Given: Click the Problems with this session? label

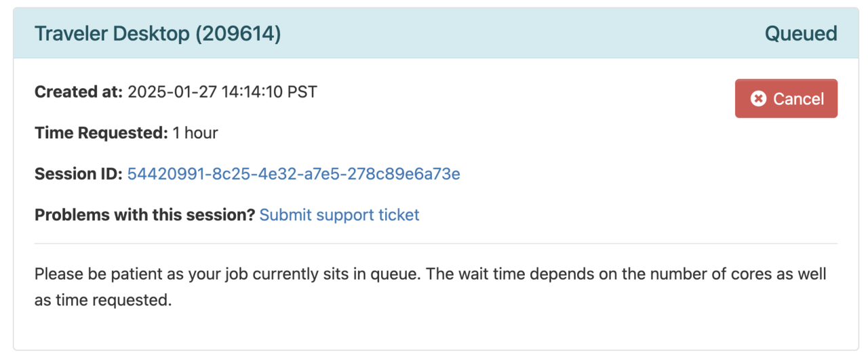Looking at the screenshot, I should 145,215.
